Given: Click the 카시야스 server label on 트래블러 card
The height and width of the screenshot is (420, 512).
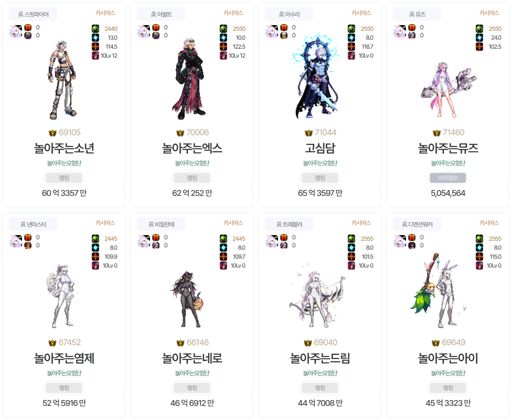Looking at the screenshot, I should coord(361,223).
